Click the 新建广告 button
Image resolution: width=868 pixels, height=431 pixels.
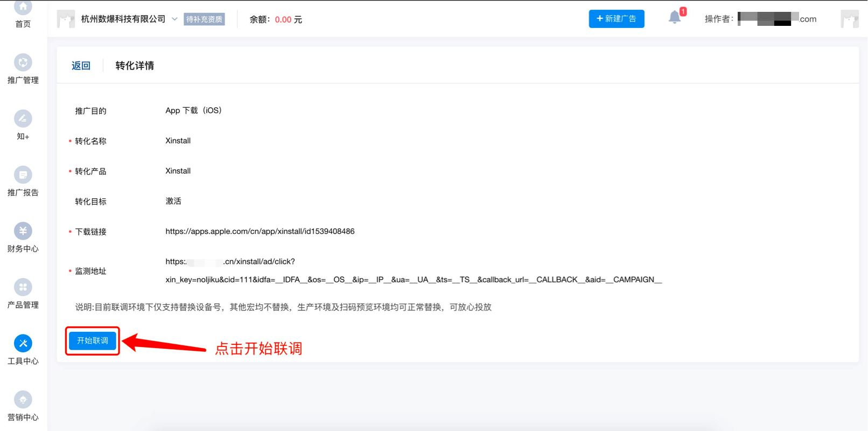click(617, 19)
